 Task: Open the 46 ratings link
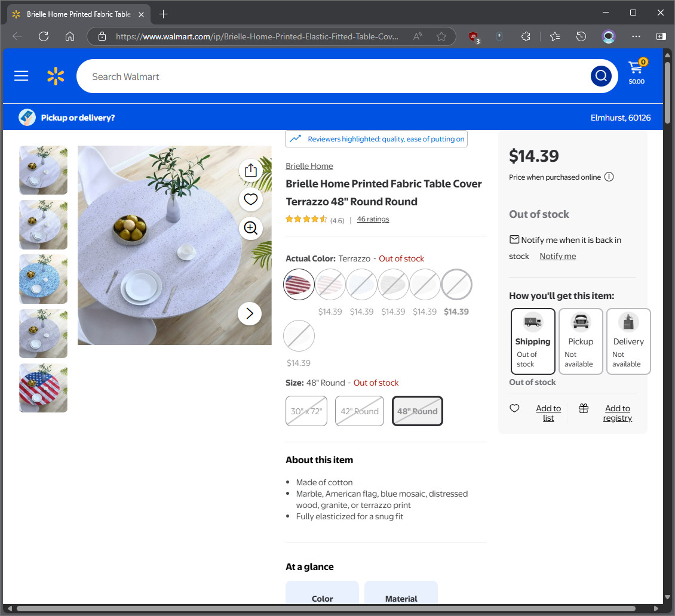pos(373,219)
